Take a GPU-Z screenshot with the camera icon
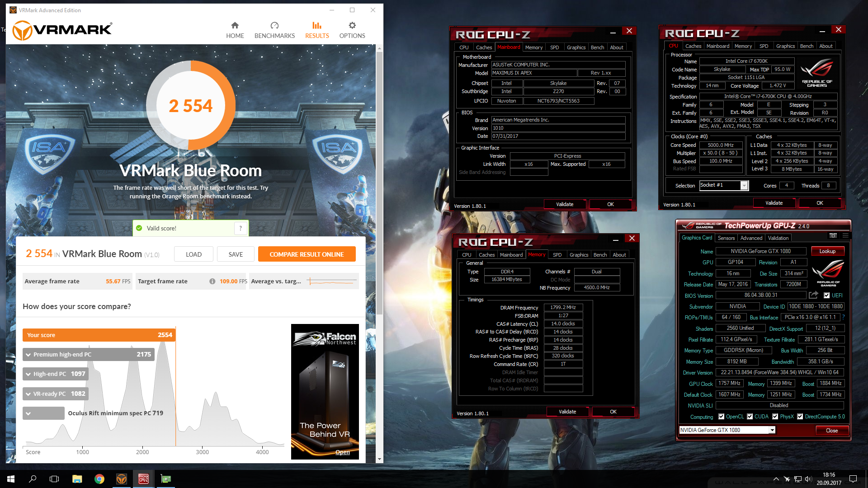This screenshot has height=488, width=868. point(833,235)
